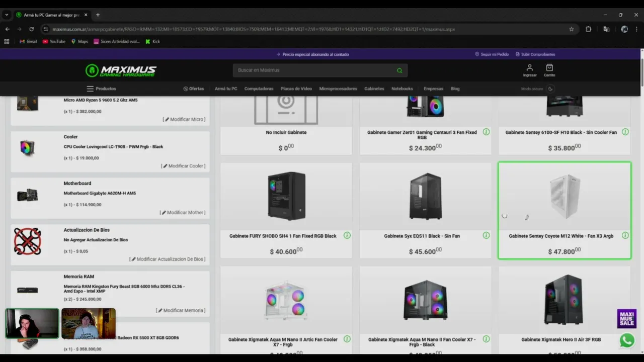Select Gabinete Xigmatek Hero II Air 3F
The height and width of the screenshot is (362, 644).
pyautogui.click(x=565, y=310)
